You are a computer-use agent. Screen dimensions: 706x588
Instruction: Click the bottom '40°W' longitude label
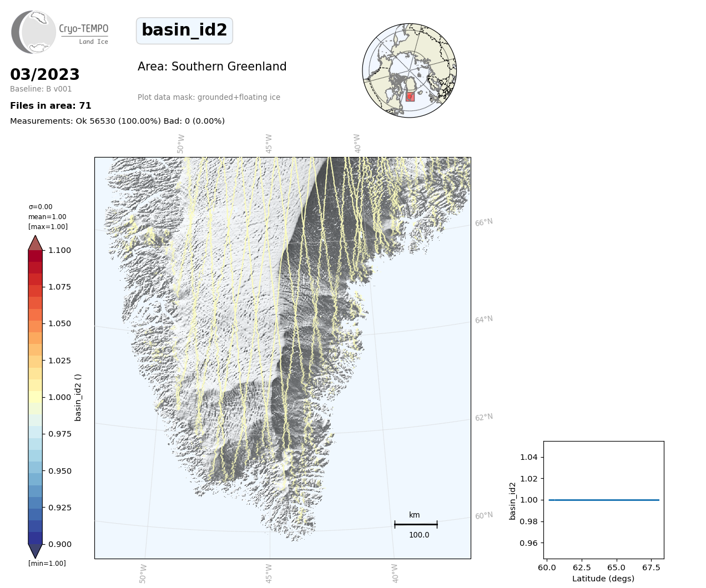point(395,574)
